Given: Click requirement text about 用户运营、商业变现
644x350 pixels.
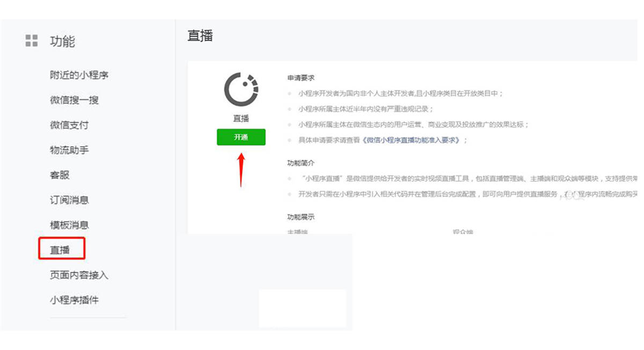Looking at the screenshot, I should [x=414, y=124].
